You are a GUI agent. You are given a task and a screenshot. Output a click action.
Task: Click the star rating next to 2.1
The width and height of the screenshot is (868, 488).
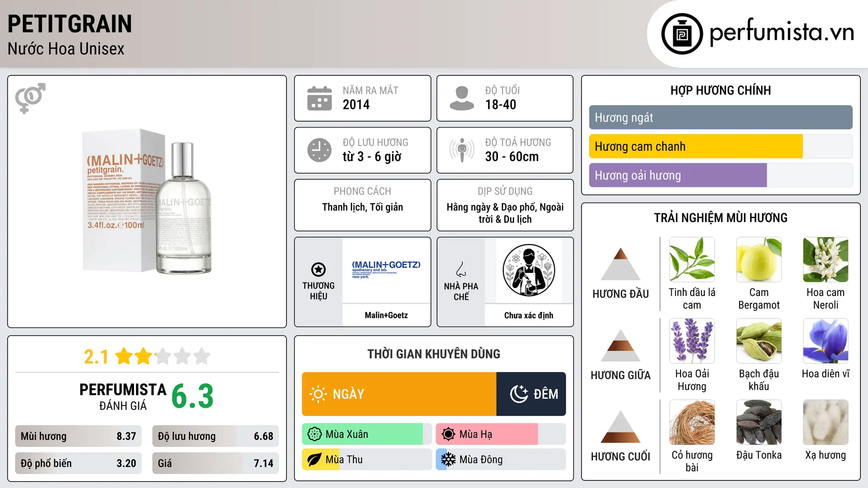point(163,356)
